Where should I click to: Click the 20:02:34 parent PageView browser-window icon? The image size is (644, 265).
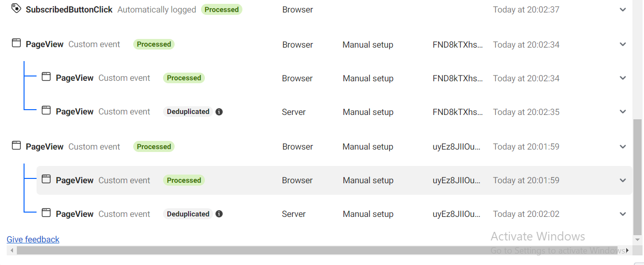pyautogui.click(x=16, y=43)
